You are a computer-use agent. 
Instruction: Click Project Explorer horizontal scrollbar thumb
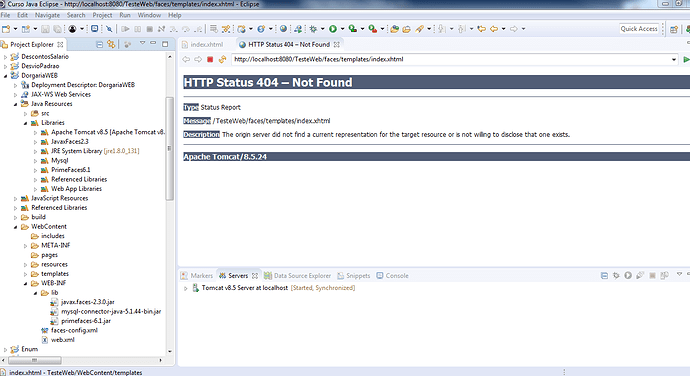(34, 360)
